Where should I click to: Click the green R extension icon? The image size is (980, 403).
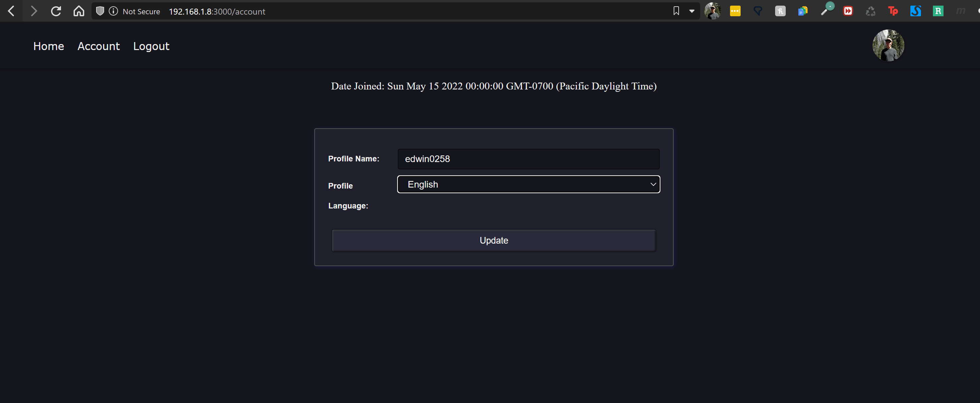pyautogui.click(x=938, y=11)
